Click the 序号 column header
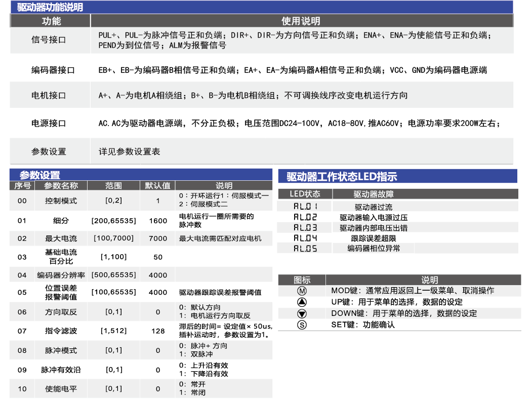 pyautogui.click(x=22, y=186)
